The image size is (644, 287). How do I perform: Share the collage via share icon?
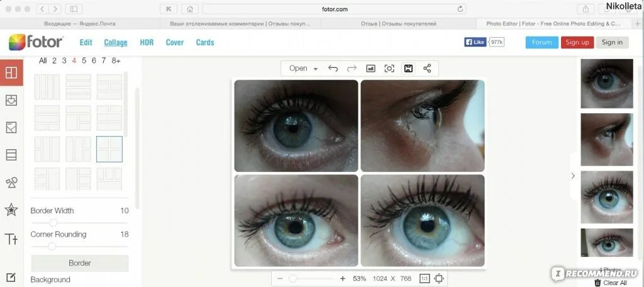coord(427,69)
